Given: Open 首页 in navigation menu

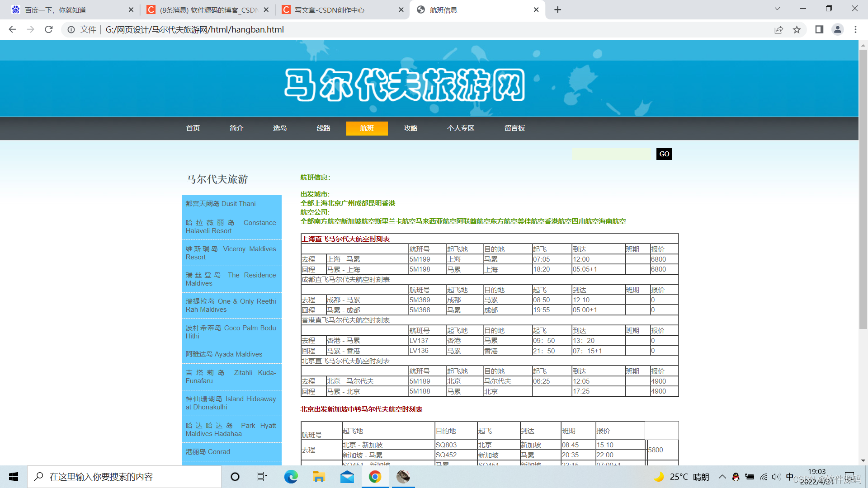Looking at the screenshot, I should point(193,128).
